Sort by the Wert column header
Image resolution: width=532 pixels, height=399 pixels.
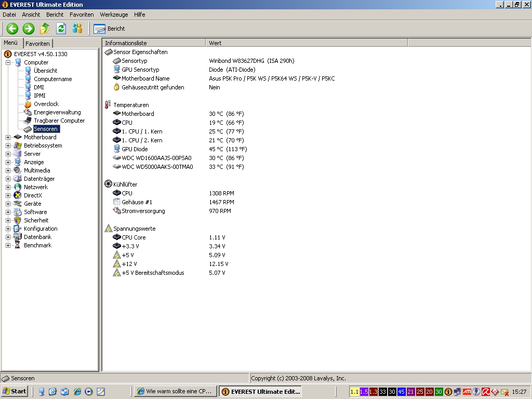[307, 43]
